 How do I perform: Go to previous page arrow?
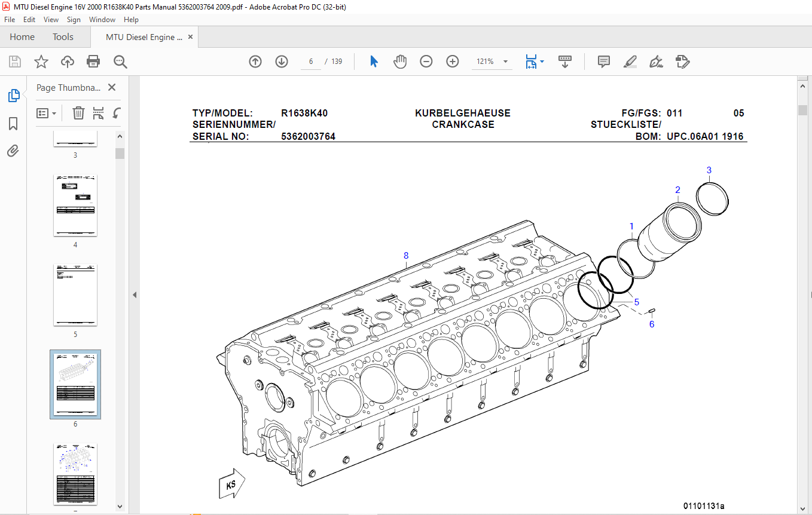tap(255, 62)
